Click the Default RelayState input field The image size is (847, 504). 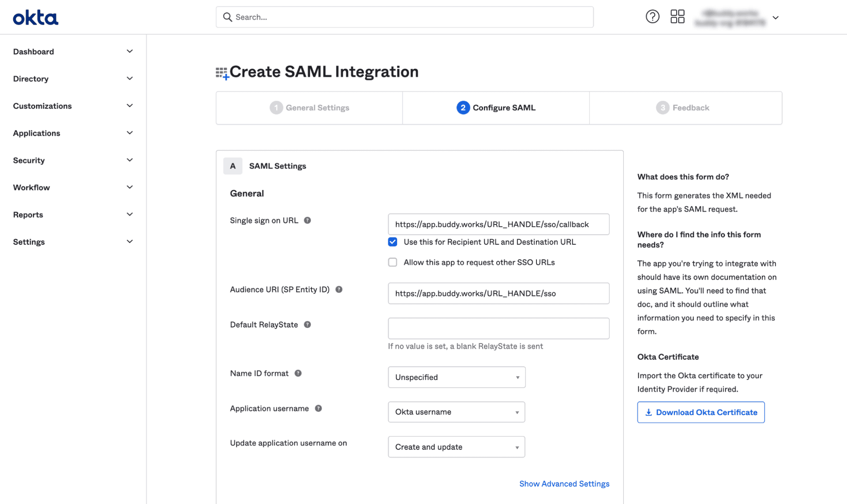[498, 329]
